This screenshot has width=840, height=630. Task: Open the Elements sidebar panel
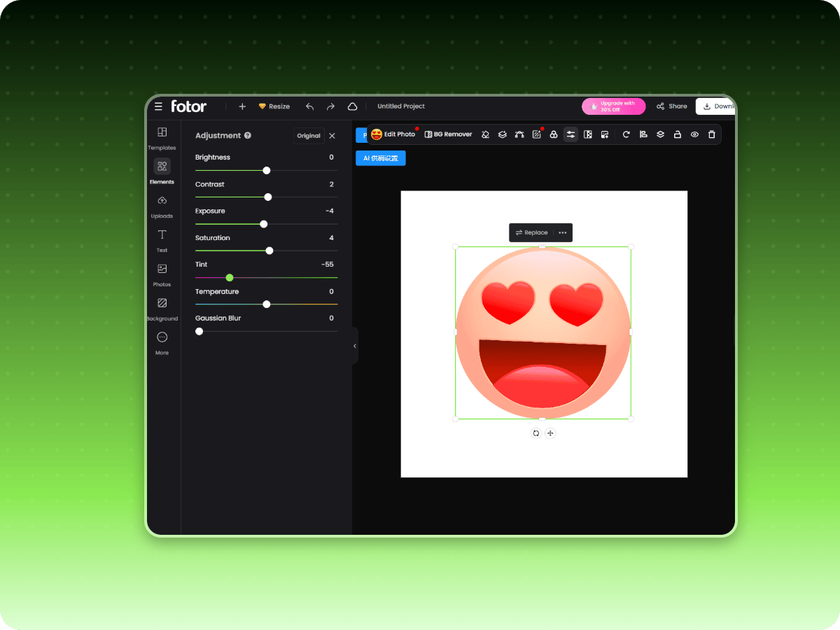(162, 171)
